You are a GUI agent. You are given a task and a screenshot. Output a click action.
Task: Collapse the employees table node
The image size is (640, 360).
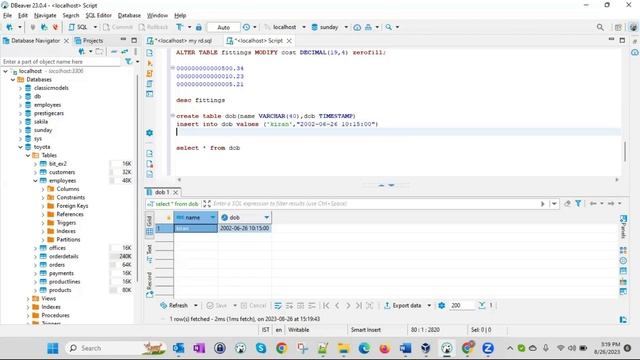[x=36, y=180]
